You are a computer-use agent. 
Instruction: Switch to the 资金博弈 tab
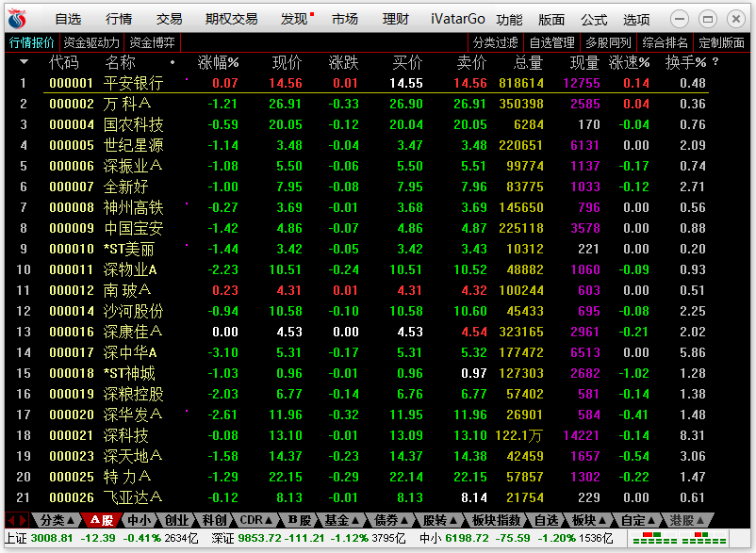tap(152, 42)
